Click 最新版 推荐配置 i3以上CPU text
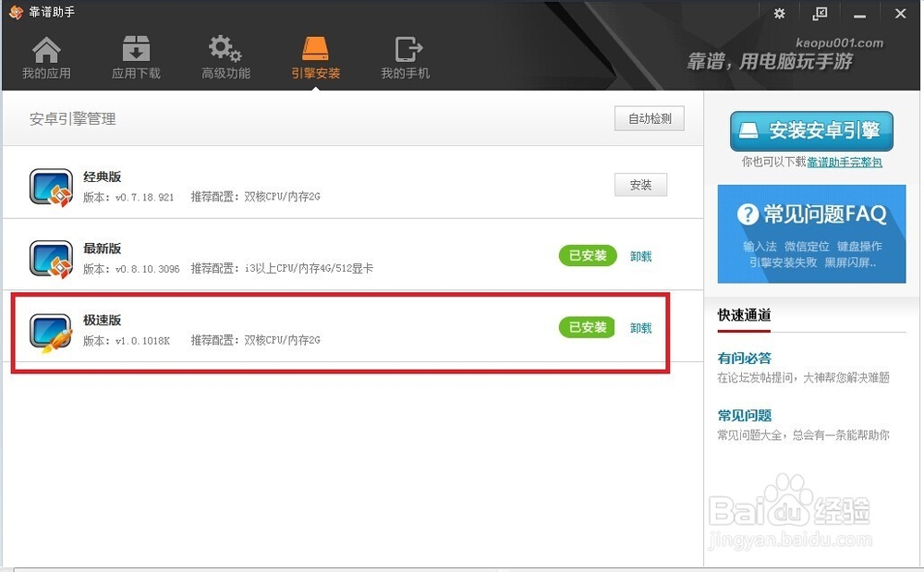Screen dimensions: 924x572 [x=282, y=269]
